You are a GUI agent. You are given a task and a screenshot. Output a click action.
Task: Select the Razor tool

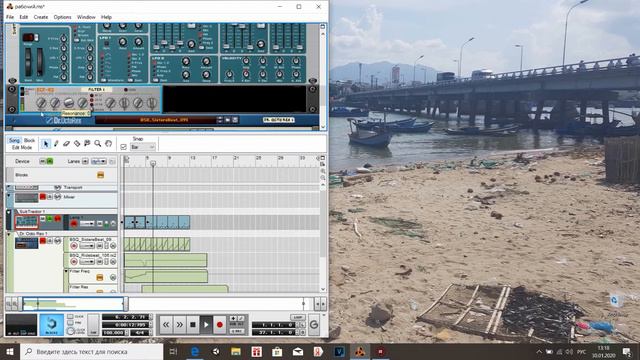[x=77, y=143]
